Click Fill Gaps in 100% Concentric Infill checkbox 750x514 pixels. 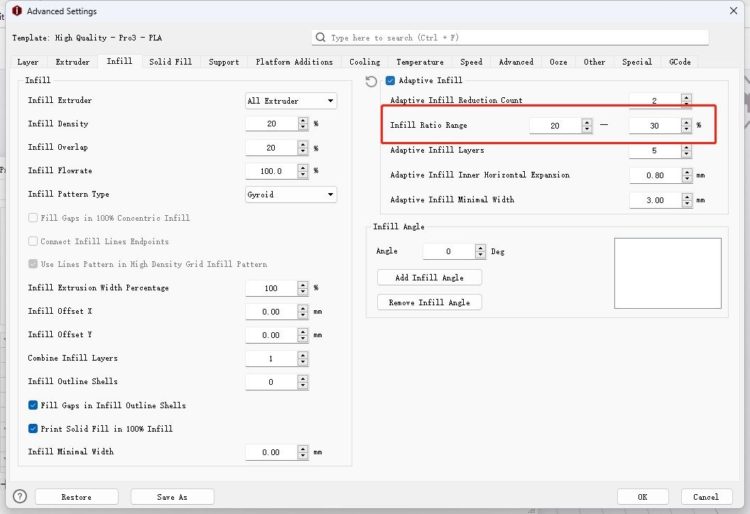tap(33, 218)
